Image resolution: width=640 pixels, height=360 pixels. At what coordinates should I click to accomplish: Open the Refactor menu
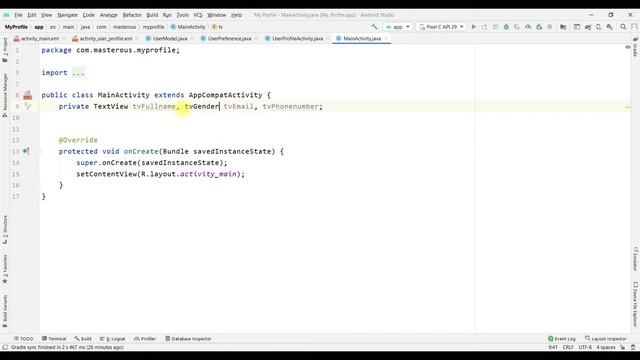click(132, 15)
